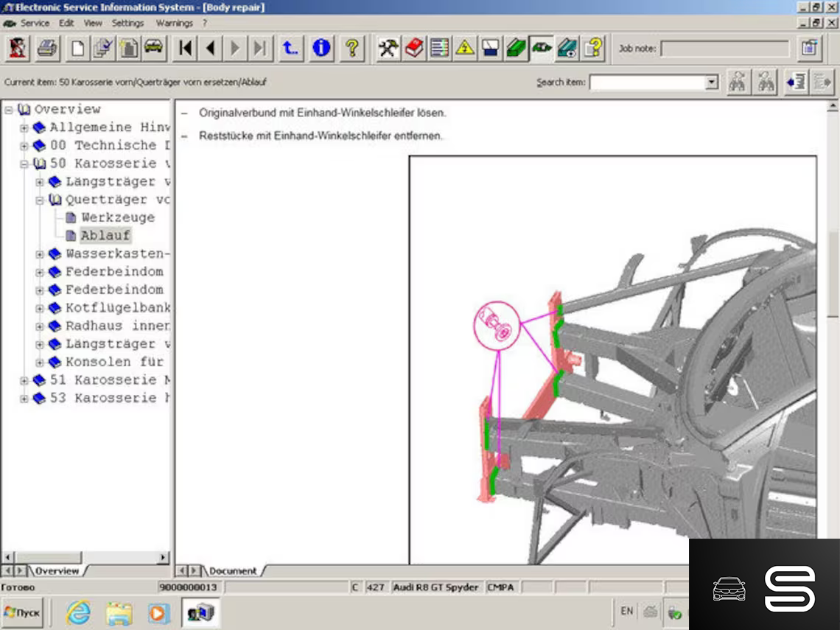Expand the Wasserkasten tree node
The width and height of the screenshot is (840, 630).
tap(40, 254)
